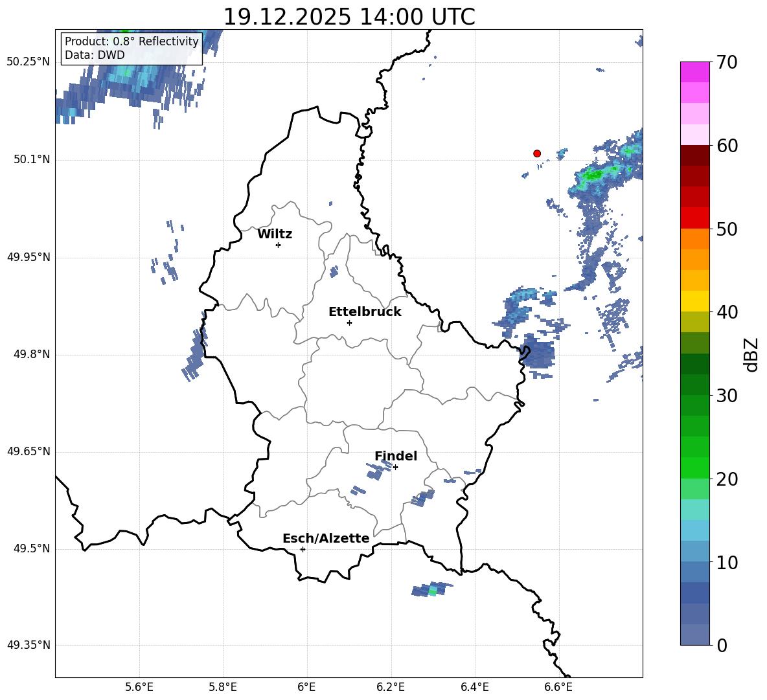
Task: Click the 50.25°N latitude label
Action: 29,62
